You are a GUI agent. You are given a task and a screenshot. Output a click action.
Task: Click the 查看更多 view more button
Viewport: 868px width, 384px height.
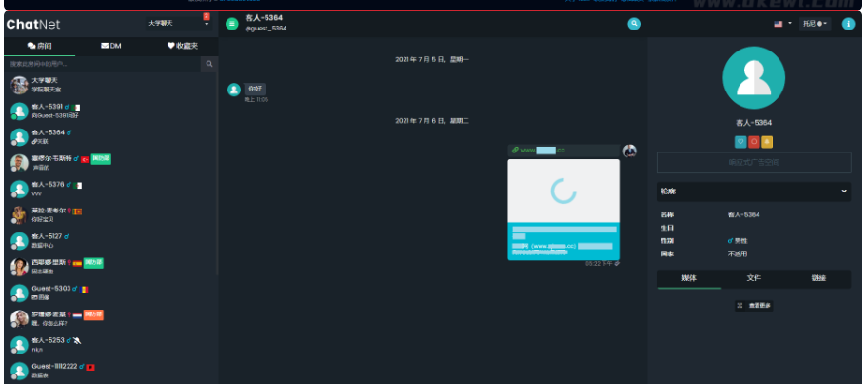[754, 305]
